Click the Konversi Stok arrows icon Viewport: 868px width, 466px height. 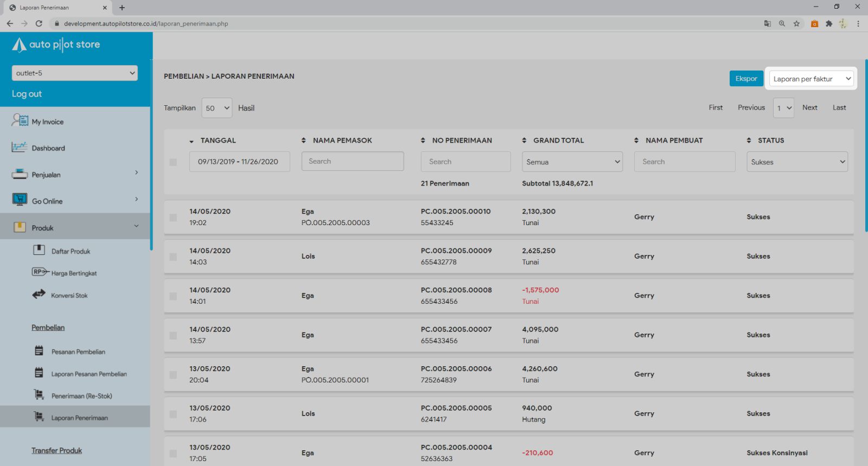click(x=39, y=295)
